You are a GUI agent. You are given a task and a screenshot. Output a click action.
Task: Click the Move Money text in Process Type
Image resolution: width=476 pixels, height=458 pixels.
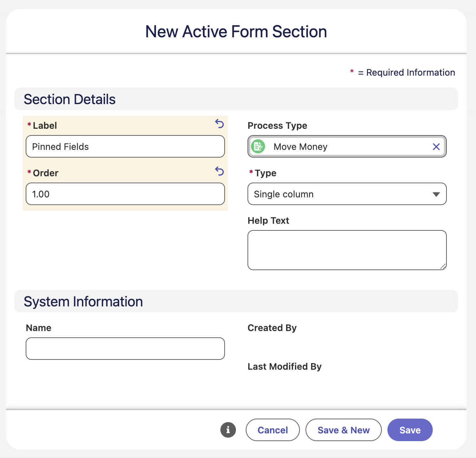click(301, 147)
